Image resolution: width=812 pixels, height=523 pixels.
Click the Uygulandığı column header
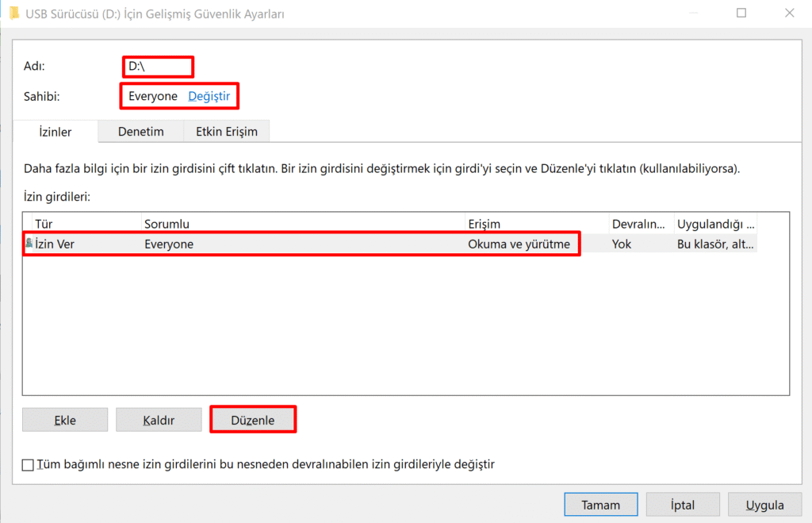click(x=715, y=224)
